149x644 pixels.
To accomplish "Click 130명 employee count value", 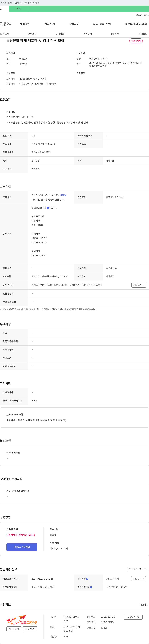I will (104, 628).
